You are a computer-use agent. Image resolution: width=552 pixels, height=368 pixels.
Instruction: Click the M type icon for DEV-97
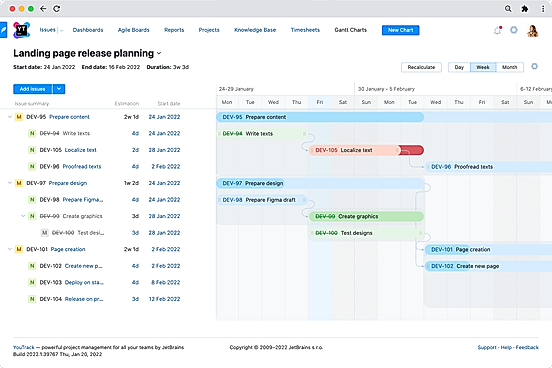tap(19, 183)
